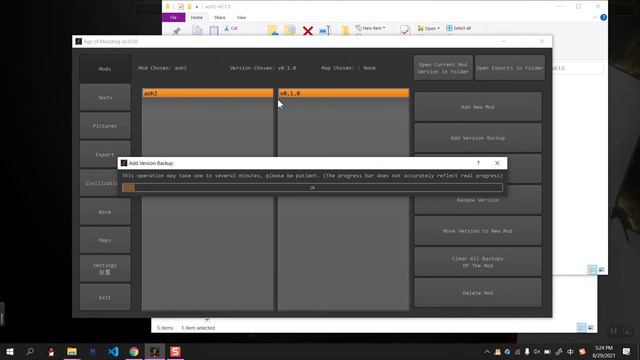This screenshot has width=640, height=360.
Task: Open Google Chrome from the taskbar
Action: click(134, 351)
